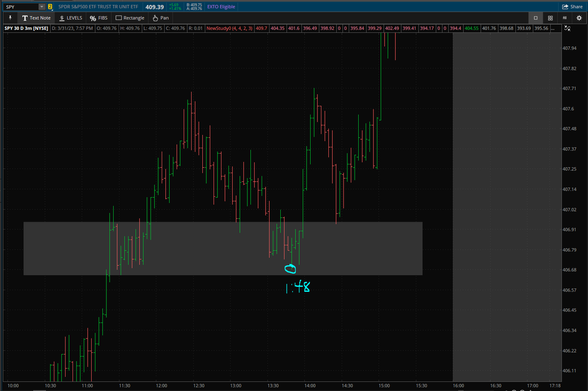Screen dimensions: 588x391
Task: Click the date readout D: 3/31/23, 7:57 PM
Action: 72,28
